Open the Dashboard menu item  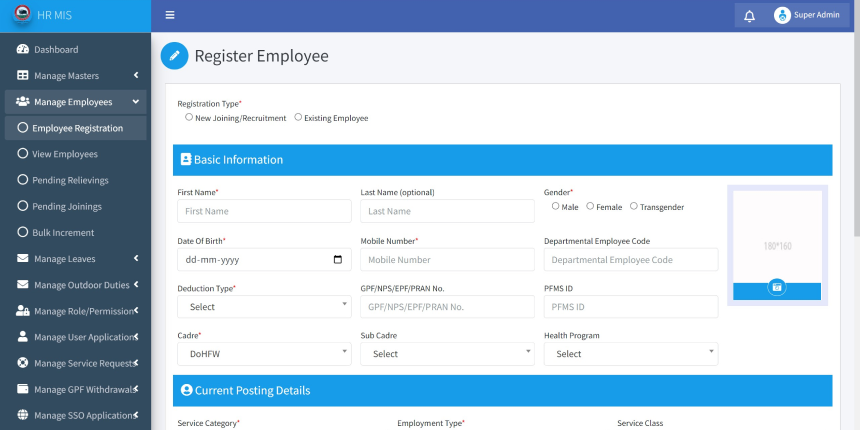(x=76, y=49)
